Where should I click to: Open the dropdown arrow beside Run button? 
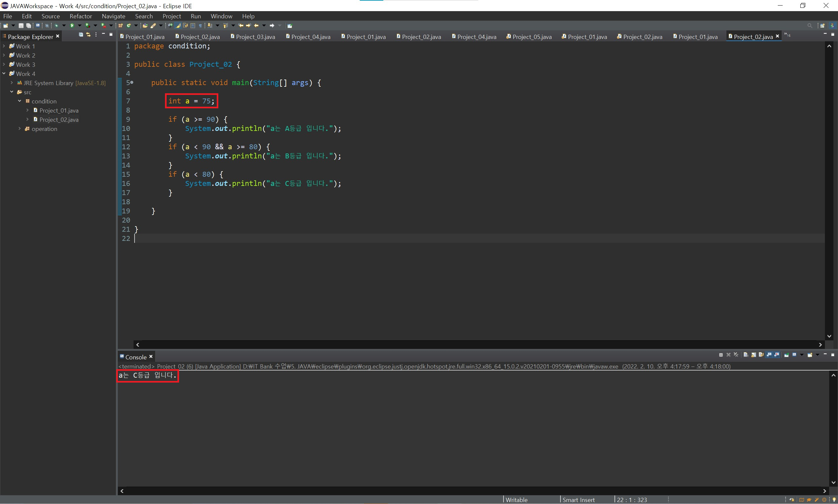tap(80, 26)
